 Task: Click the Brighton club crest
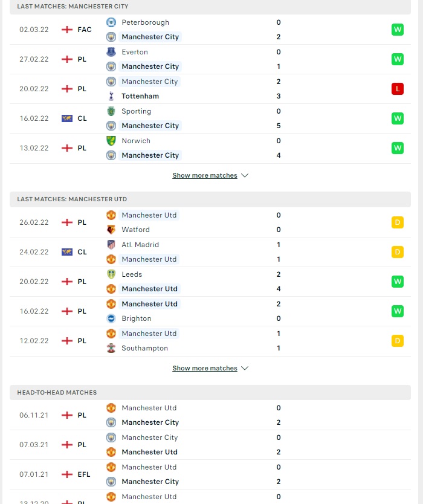[111, 318]
